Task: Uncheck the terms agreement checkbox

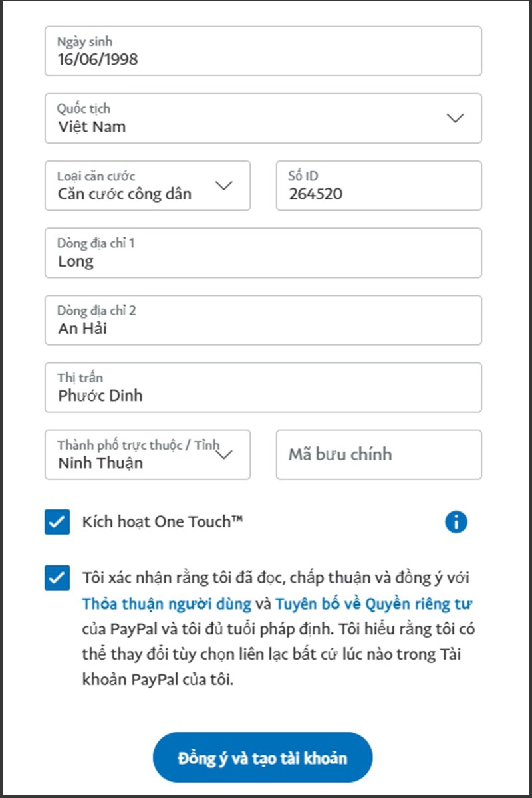Action: point(57,578)
